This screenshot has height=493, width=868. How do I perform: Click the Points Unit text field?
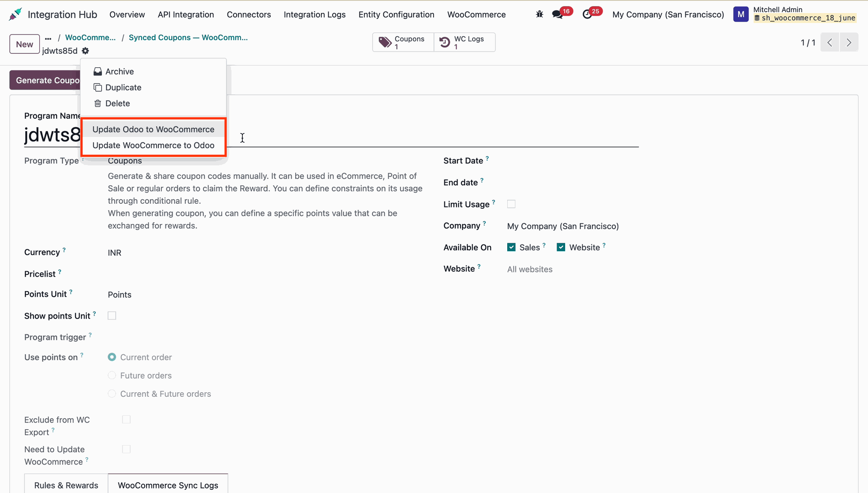(x=265, y=295)
